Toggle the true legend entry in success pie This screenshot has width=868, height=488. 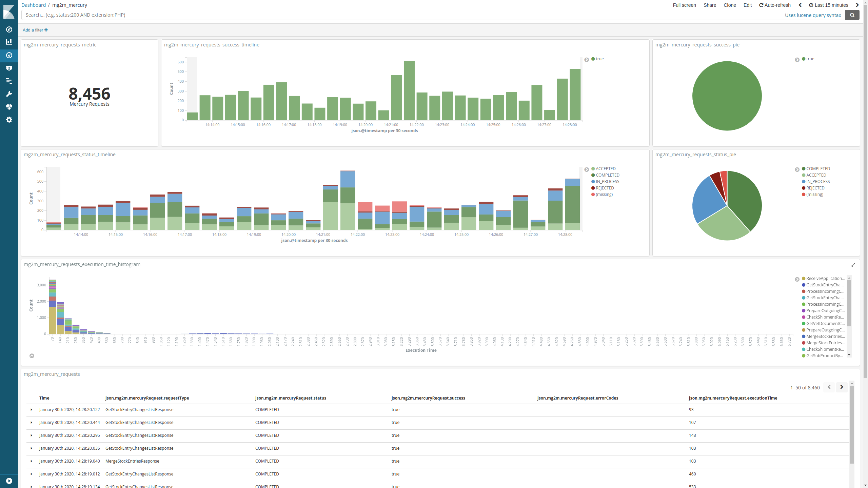[x=810, y=59]
